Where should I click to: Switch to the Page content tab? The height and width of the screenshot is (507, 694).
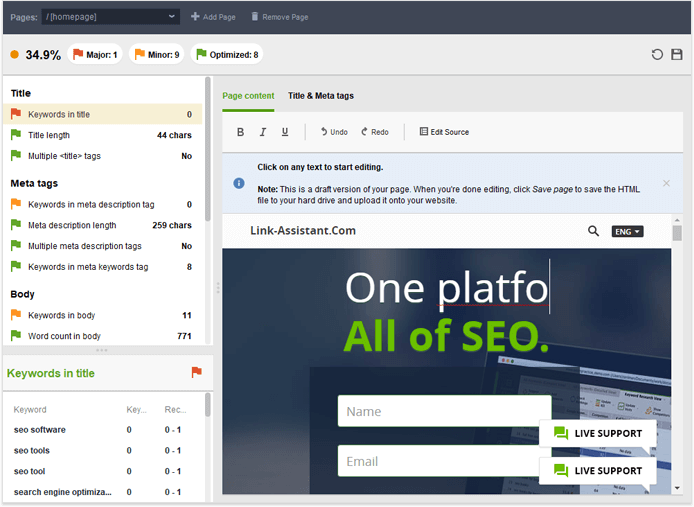(248, 96)
